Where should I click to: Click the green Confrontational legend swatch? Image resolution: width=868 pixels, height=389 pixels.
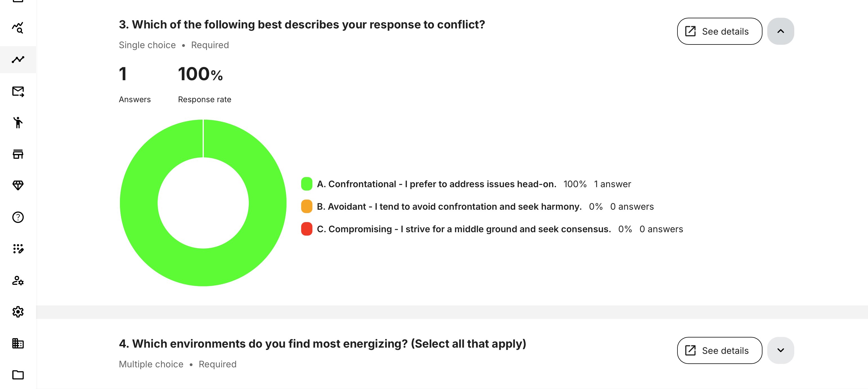(306, 184)
